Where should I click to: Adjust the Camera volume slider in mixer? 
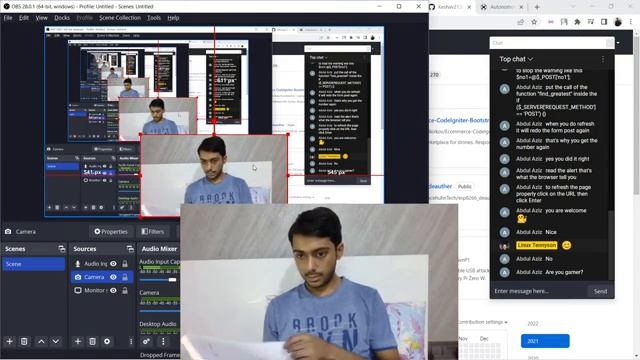(x=159, y=311)
